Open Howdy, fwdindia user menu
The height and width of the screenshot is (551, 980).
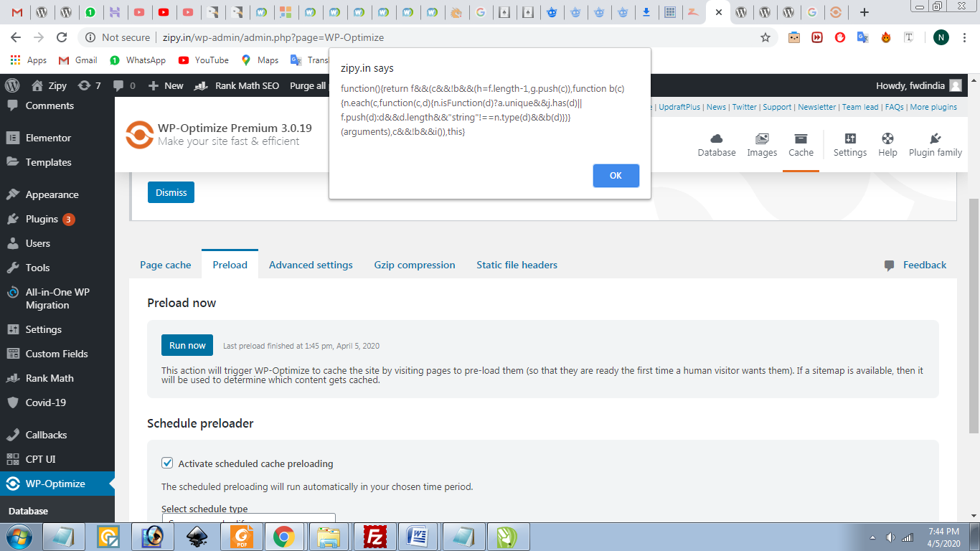[x=919, y=85]
